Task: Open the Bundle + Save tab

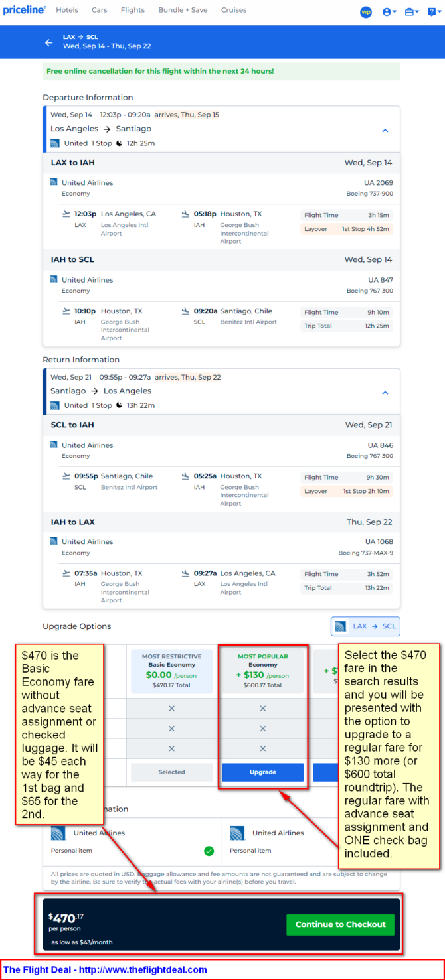Action: coord(183,11)
